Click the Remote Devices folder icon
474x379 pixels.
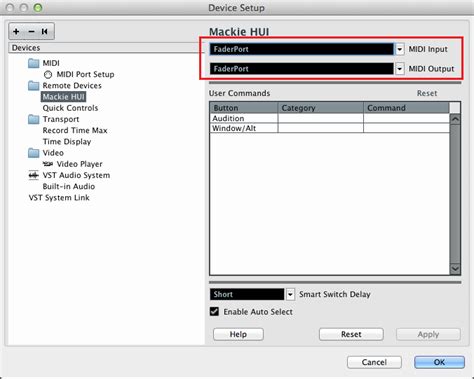pyautogui.click(x=33, y=86)
